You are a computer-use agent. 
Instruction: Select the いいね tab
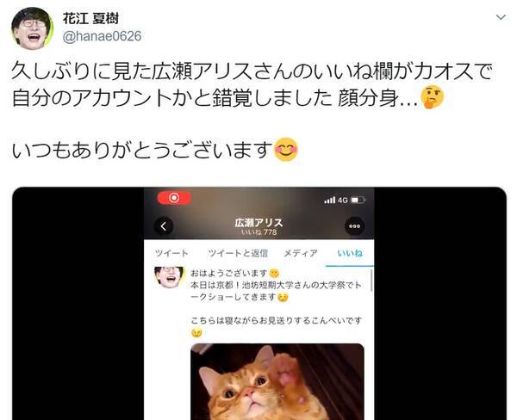350,253
